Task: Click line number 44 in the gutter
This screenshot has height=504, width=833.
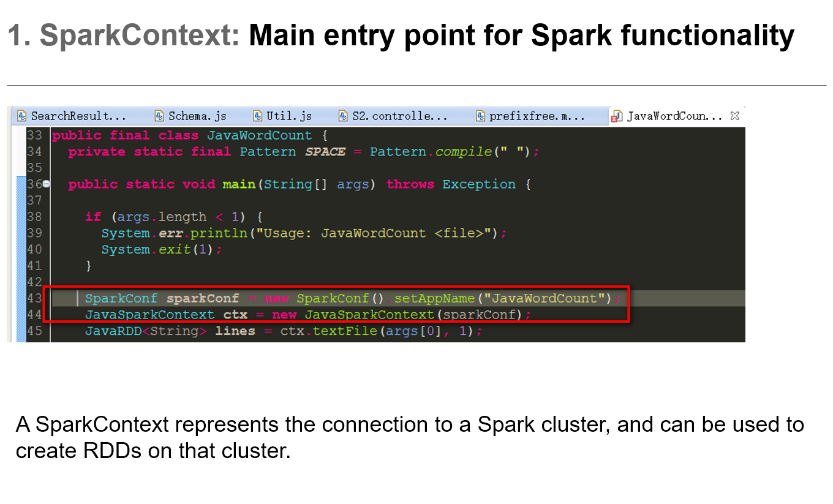Action: [35, 315]
